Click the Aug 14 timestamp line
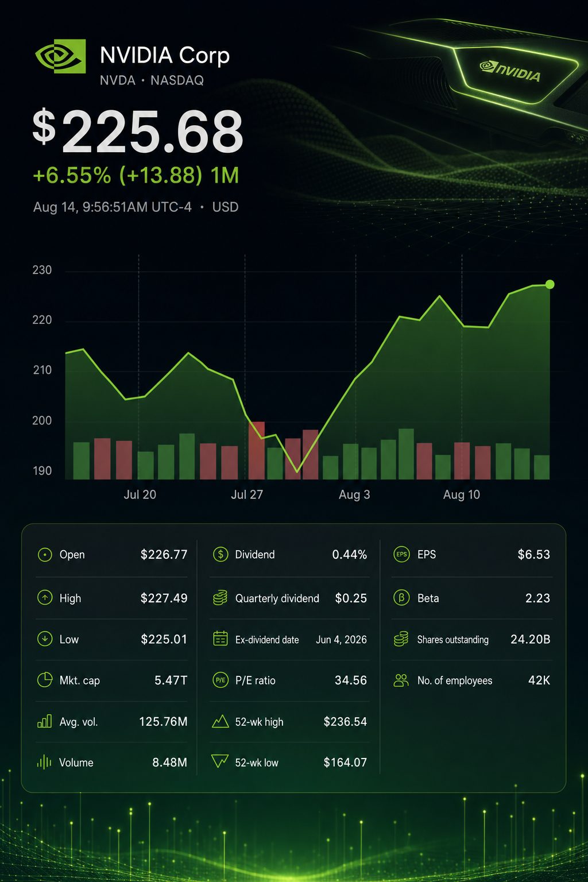 point(136,207)
